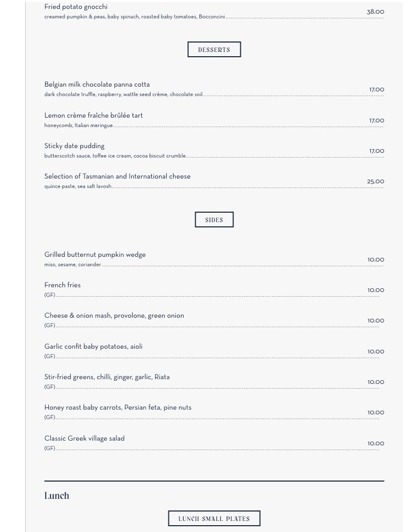This screenshot has height=532, width=415.
Task: Select Honey roast baby carrots item
Action: (x=118, y=408)
